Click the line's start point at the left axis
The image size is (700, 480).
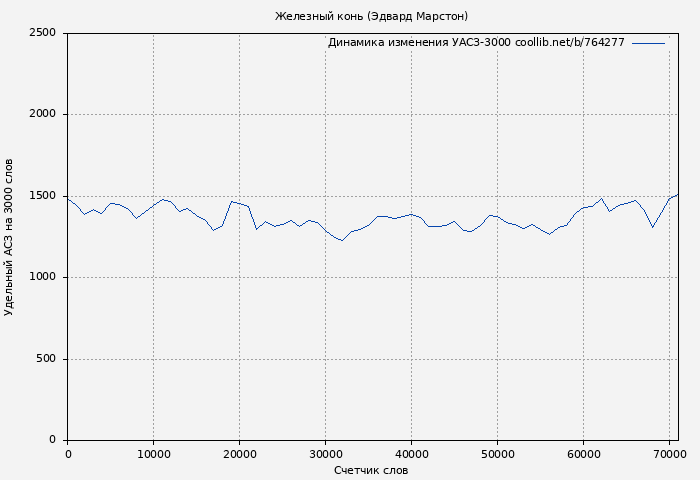[x=67, y=199]
